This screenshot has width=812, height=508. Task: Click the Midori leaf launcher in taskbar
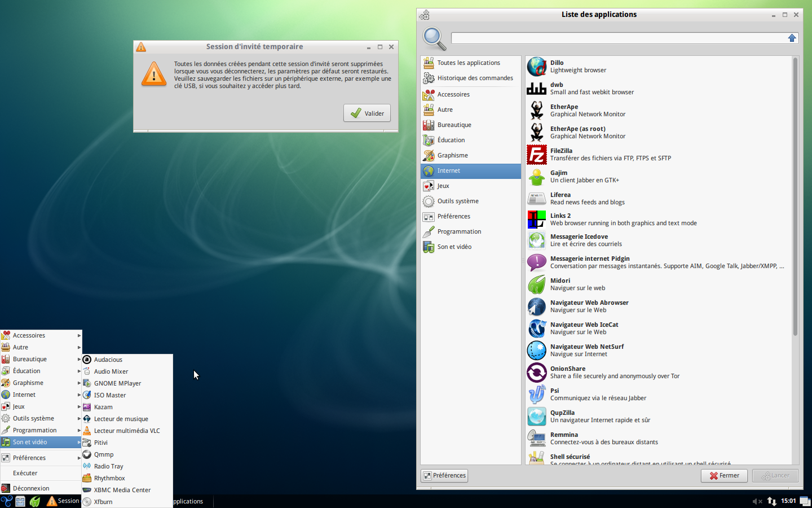point(35,501)
